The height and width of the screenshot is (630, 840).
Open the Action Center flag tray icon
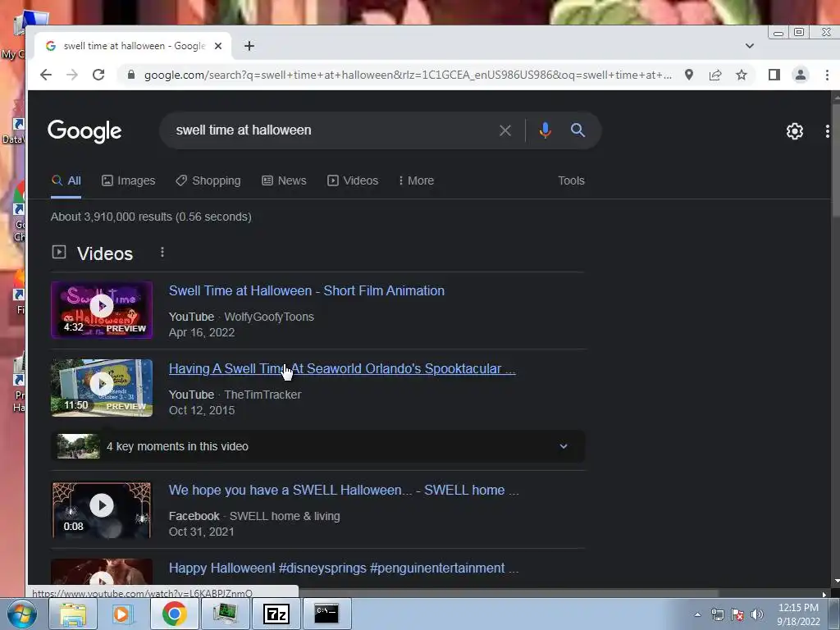[737, 614]
